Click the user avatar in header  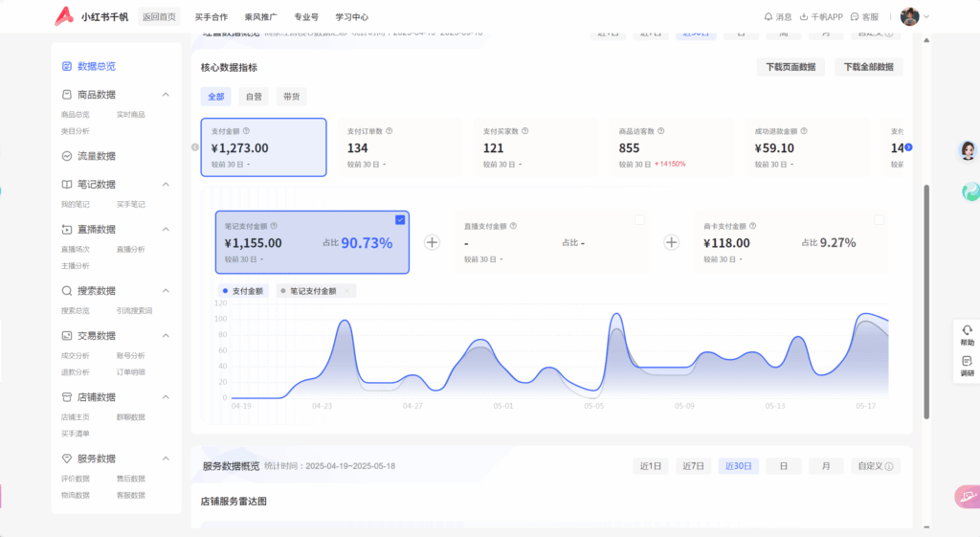[909, 17]
